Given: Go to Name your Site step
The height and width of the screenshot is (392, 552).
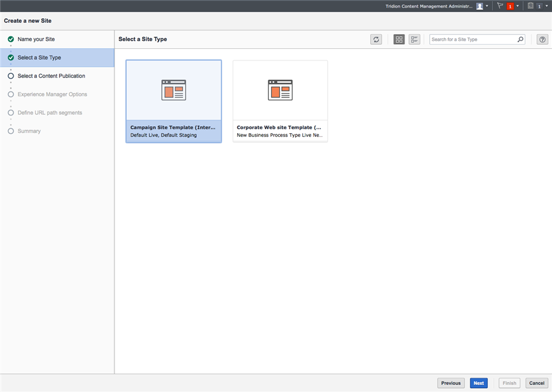Looking at the screenshot, I should 36,39.
